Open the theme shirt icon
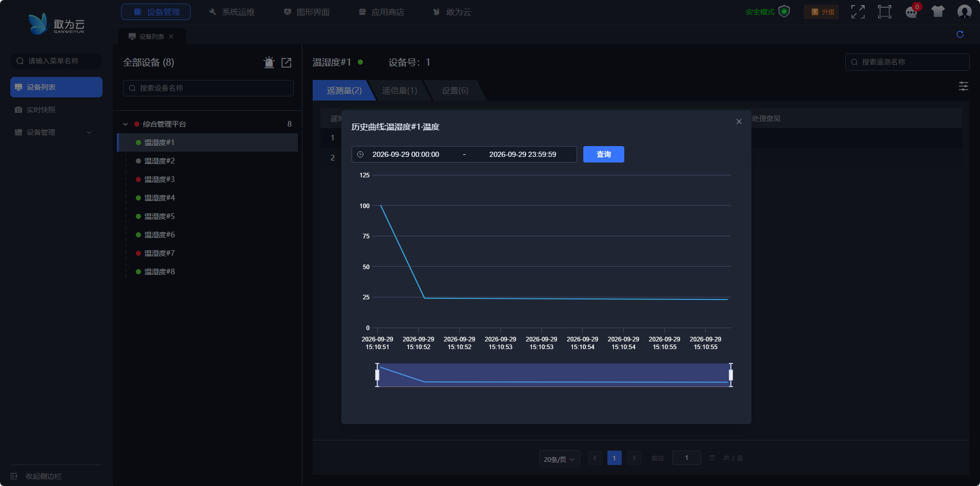This screenshot has height=486, width=980. click(x=938, y=11)
